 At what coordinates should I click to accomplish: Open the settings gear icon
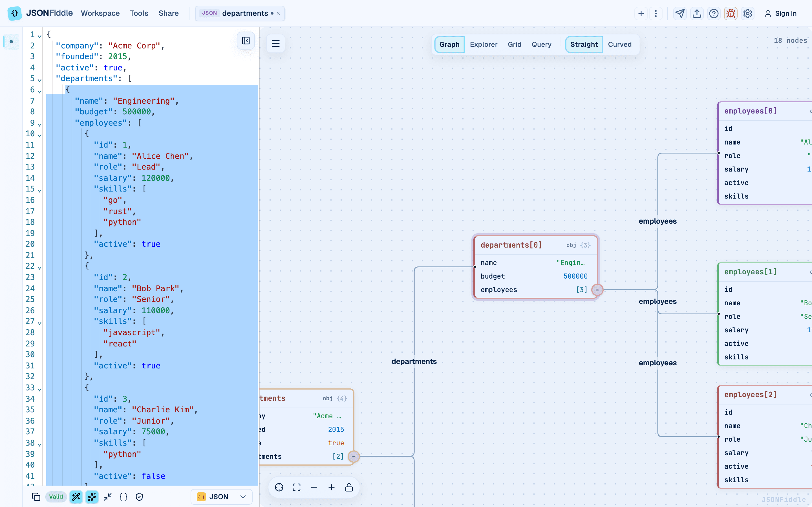(x=748, y=14)
